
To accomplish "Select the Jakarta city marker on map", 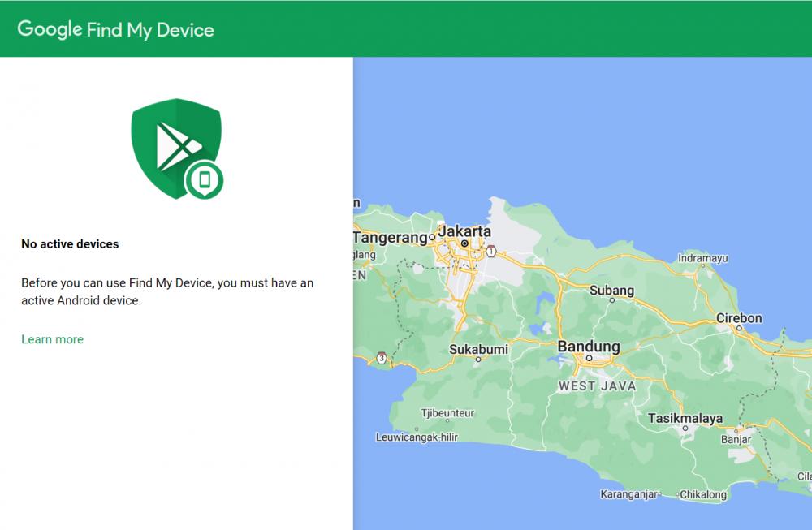I will point(464,243).
